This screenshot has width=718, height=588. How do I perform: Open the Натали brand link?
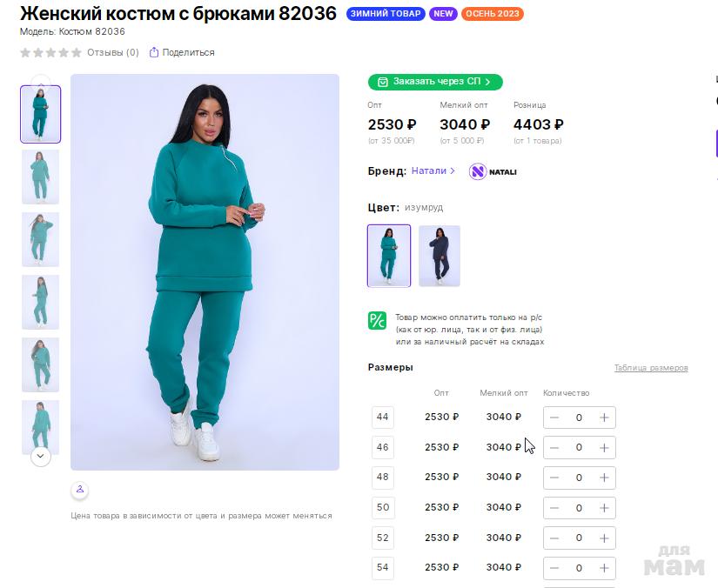[x=433, y=171]
